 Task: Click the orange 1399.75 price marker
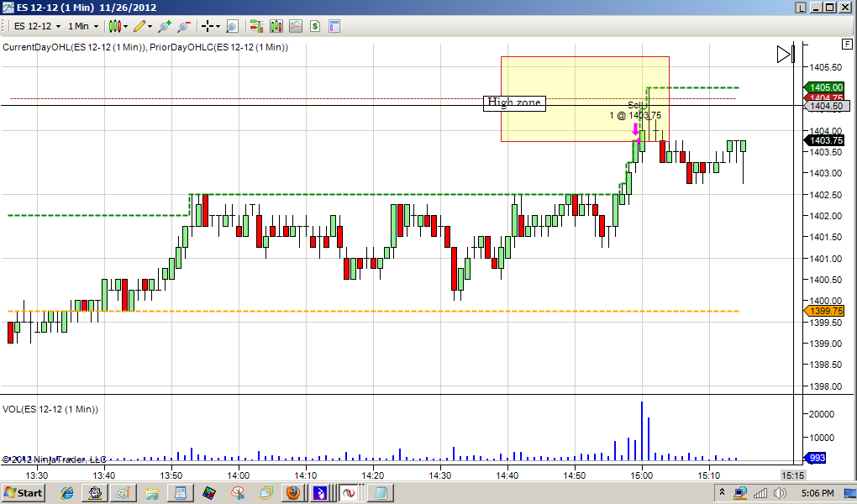point(824,311)
